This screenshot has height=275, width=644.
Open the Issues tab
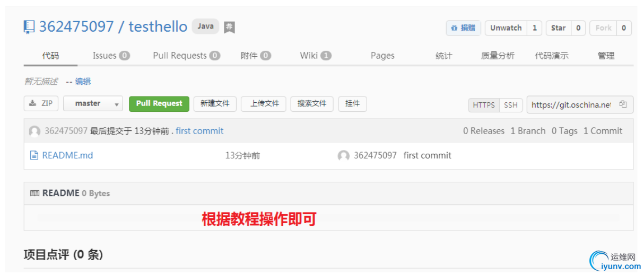point(111,56)
